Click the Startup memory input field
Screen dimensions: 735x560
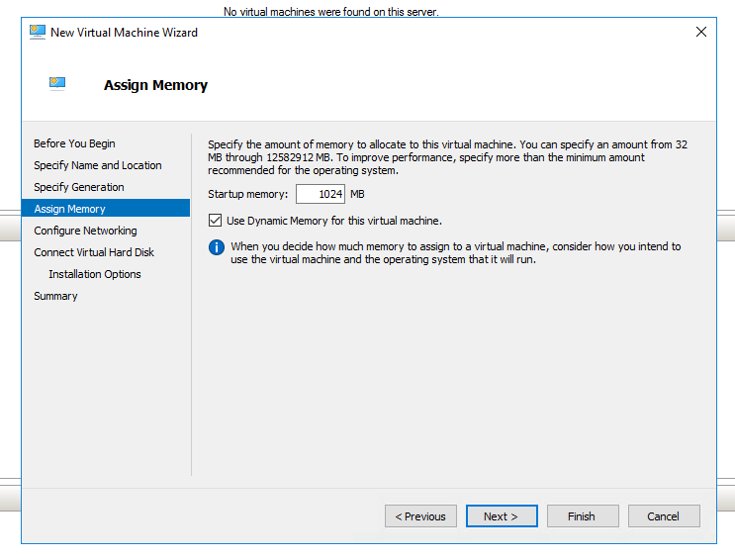pyautogui.click(x=321, y=194)
